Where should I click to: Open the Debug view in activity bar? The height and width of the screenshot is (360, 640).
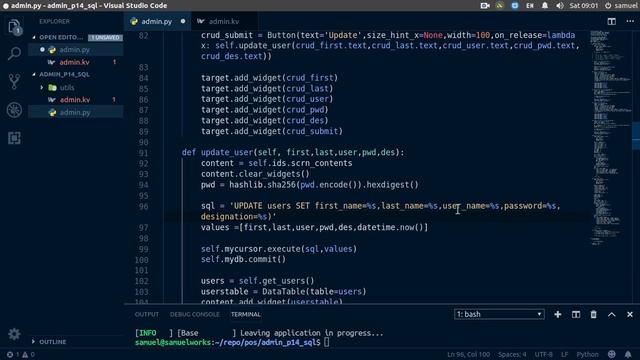tap(14, 110)
